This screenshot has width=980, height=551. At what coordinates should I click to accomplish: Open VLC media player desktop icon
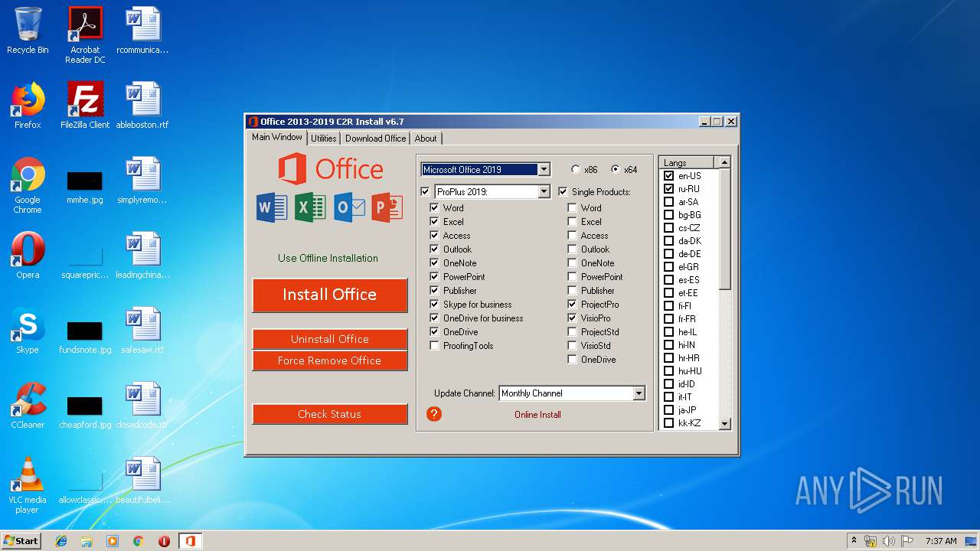28,485
